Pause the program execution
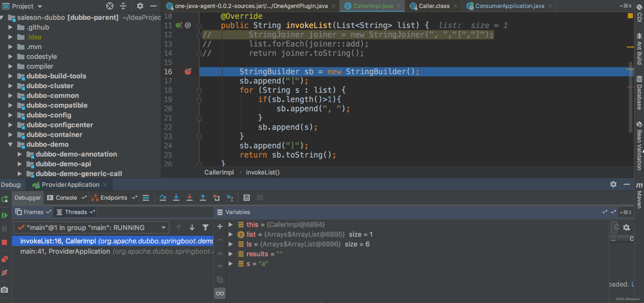644x303 pixels. (5, 229)
